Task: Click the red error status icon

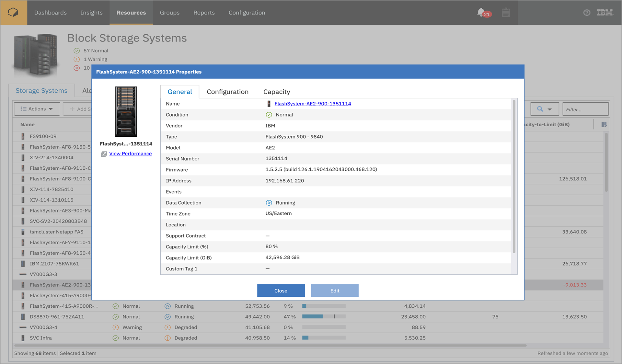Action: (x=77, y=68)
